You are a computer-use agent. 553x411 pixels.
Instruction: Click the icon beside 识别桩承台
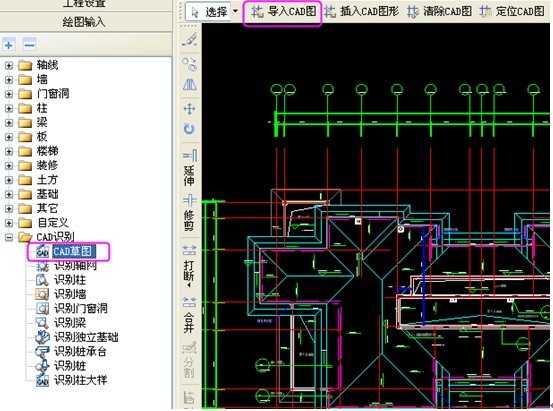[42, 352]
